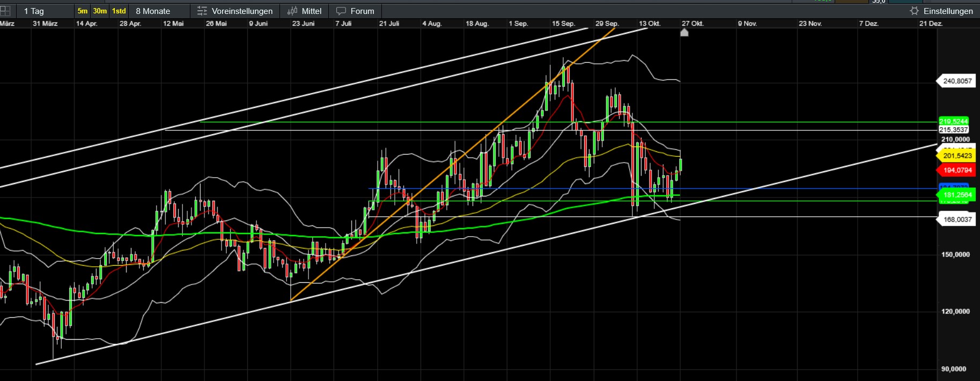Switch to the 30m interval
The width and height of the screenshot is (980, 381).
point(100,11)
